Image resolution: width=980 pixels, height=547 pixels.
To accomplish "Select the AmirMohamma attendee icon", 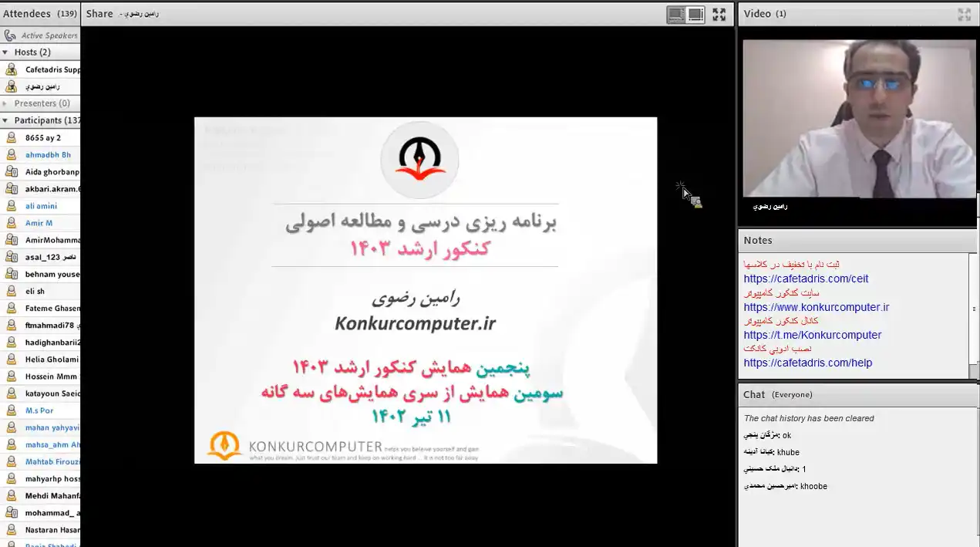I will pyautogui.click(x=11, y=240).
